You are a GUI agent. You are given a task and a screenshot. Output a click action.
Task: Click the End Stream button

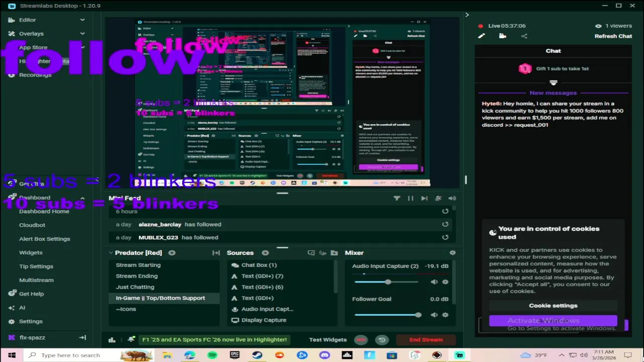426,340
